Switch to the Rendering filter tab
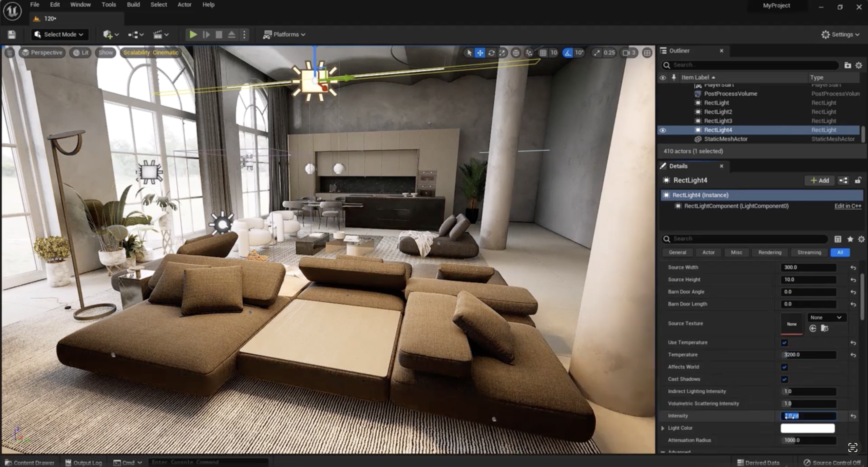 coord(770,252)
